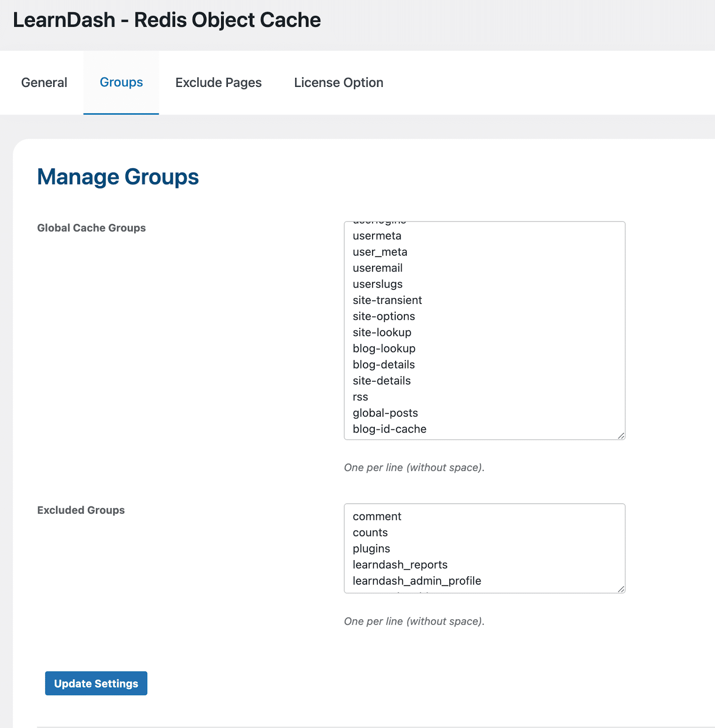Click resize handle of Excluded Groups textarea

click(621, 589)
